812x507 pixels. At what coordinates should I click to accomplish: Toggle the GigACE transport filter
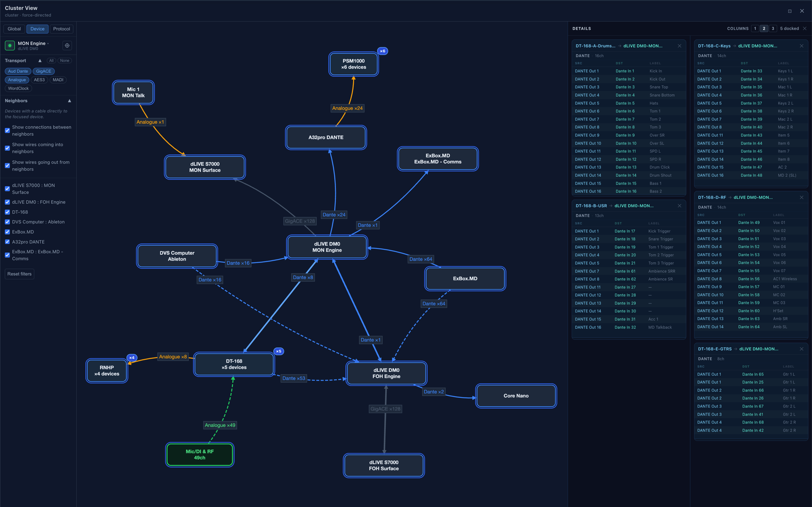point(44,71)
